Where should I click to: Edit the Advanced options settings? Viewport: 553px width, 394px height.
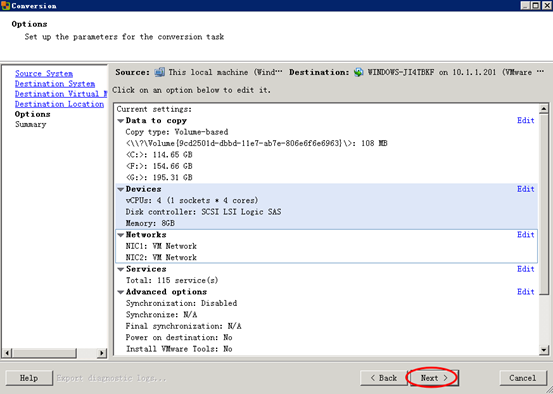point(525,292)
